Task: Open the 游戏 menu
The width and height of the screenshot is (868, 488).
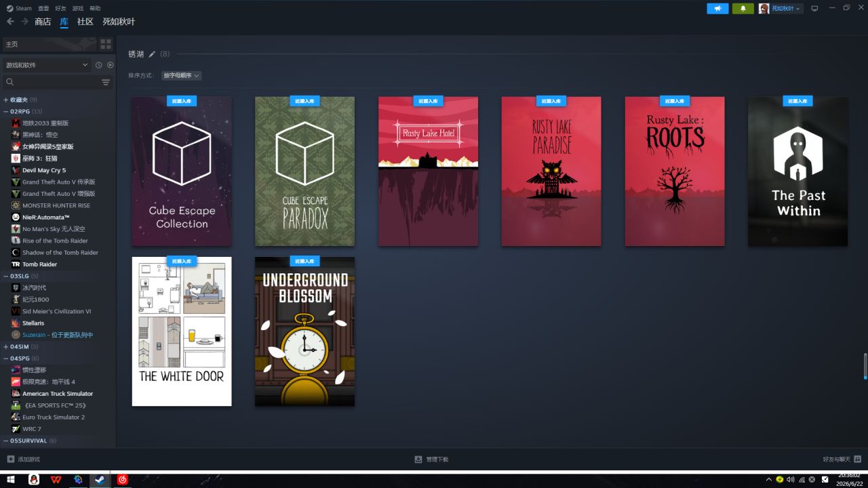Action: pos(78,8)
